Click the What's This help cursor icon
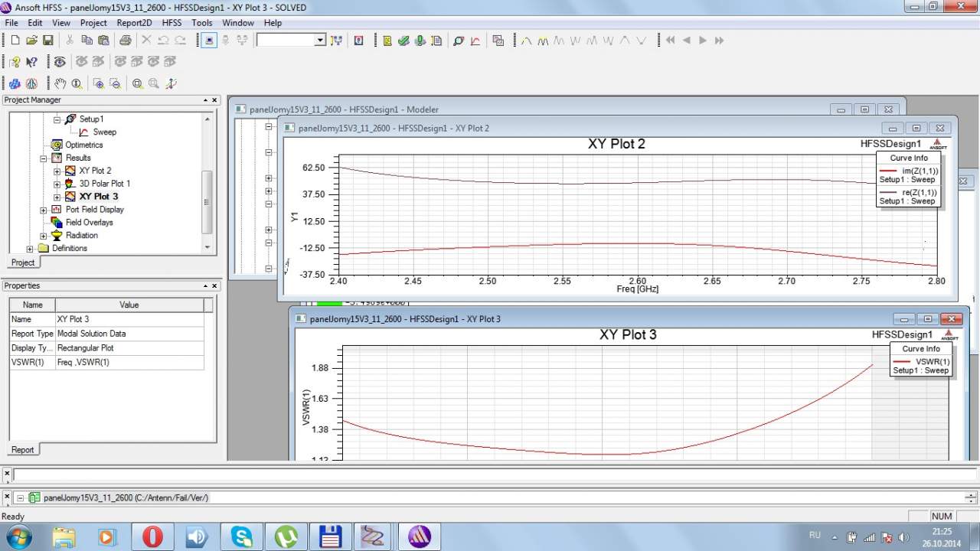 [x=31, y=62]
